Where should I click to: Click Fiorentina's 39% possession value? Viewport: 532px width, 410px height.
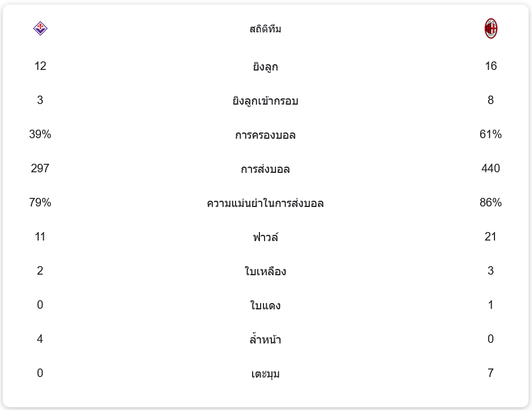tap(40, 134)
